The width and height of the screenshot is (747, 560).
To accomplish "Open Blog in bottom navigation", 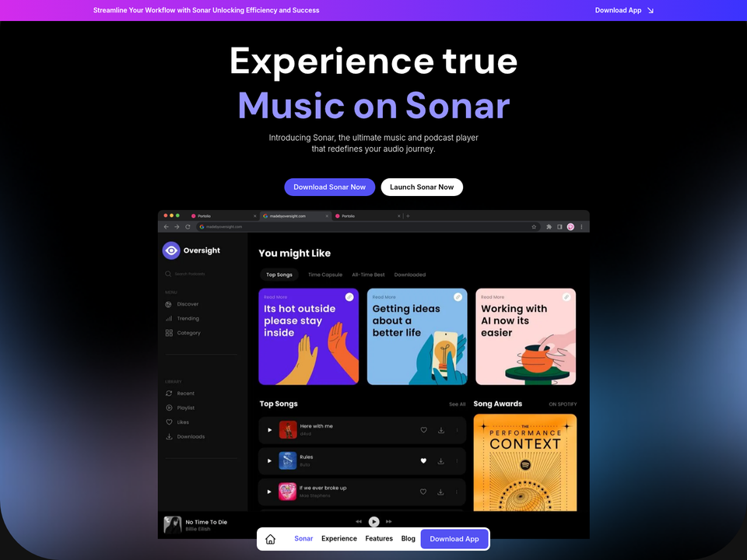I will point(409,538).
